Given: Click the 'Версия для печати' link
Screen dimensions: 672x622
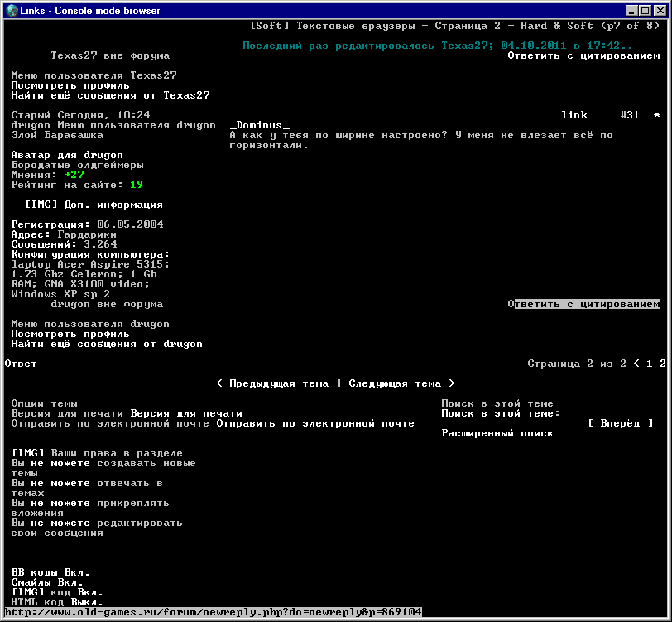Looking at the screenshot, I should click(x=186, y=413).
